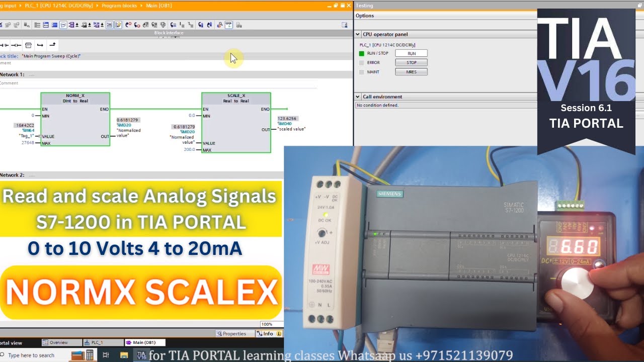Viewport: 644px width, 362px height.
Task: Insert a normally closed contact from favorites
Action: (5, 45)
